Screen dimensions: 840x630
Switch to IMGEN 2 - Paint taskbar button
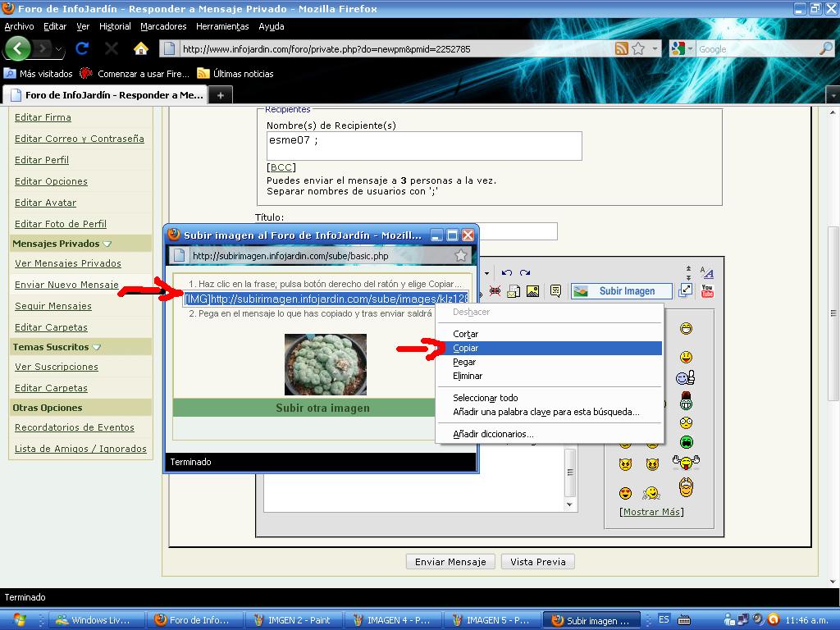[x=293, y=620]
